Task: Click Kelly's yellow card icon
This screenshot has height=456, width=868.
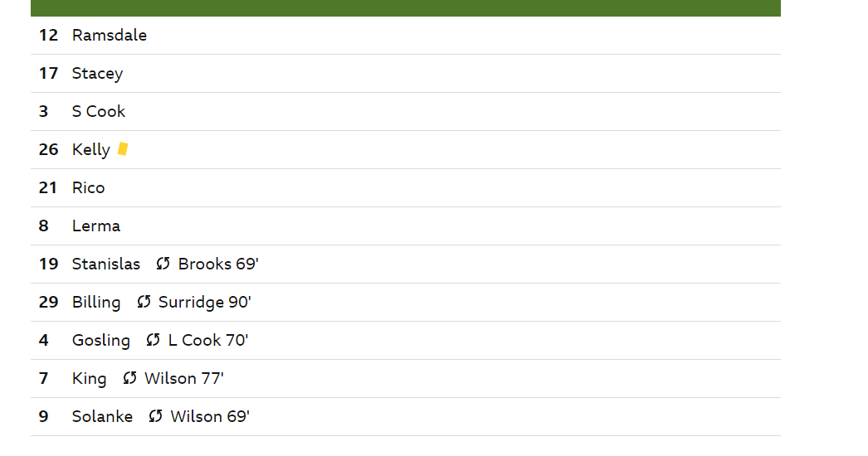Action: (123, 149)
